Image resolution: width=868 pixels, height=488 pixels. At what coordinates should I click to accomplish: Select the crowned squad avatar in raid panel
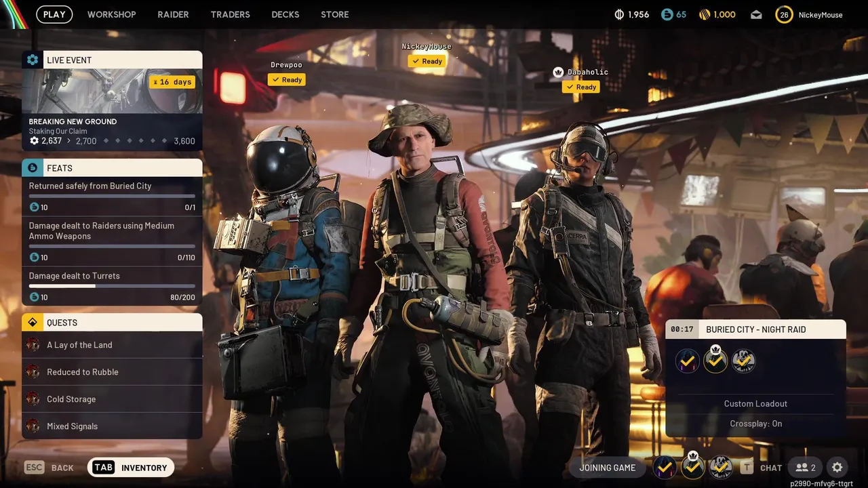click(715, 360)
